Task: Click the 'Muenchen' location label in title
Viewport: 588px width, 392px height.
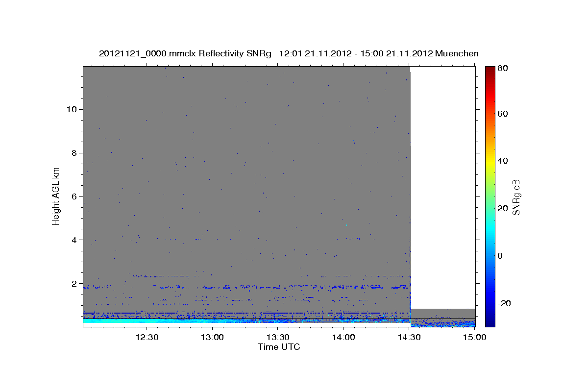Action: (x=456, y=53)
